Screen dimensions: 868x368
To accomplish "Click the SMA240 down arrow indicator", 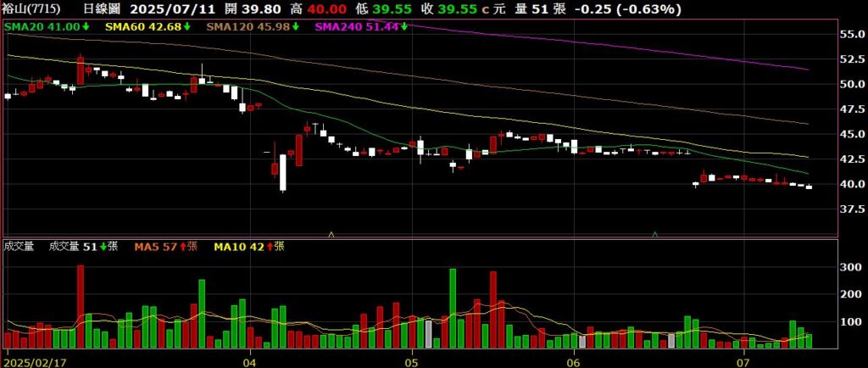I will pos(405,27).
